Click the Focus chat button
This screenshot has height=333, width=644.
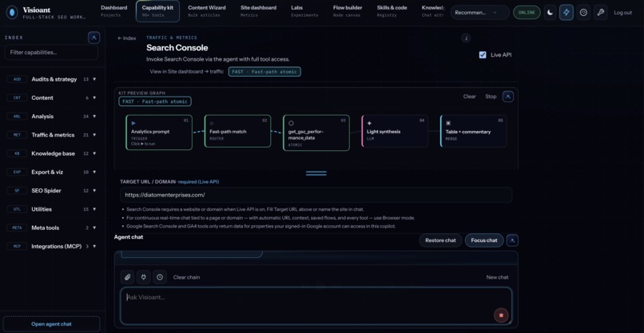(x=484, y=240)
